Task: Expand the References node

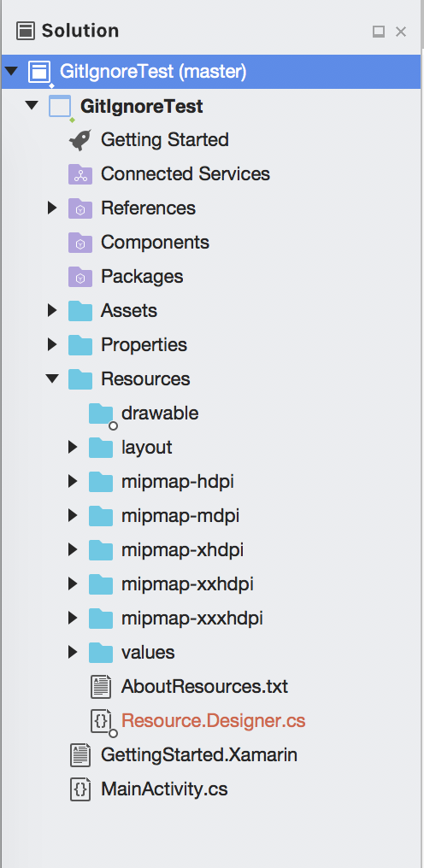Action: click(x=52, y=208)
